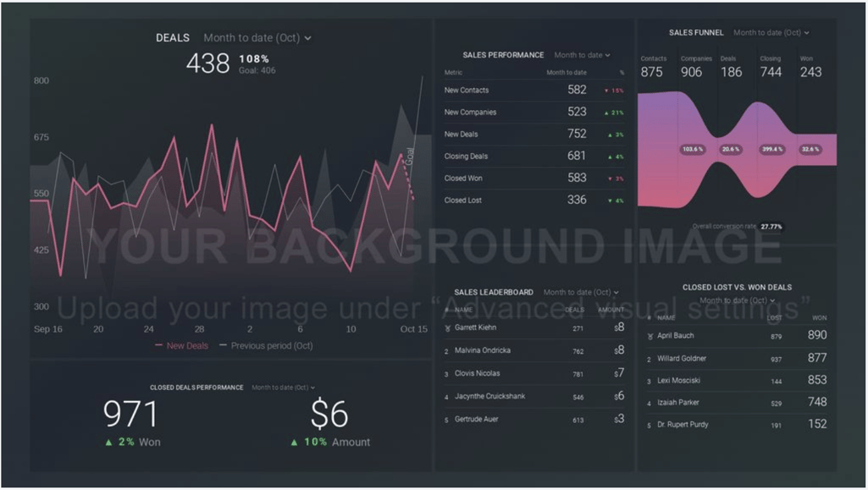
Task: Open the Sales Funnel date range dropdown
Action: [771, 33]
